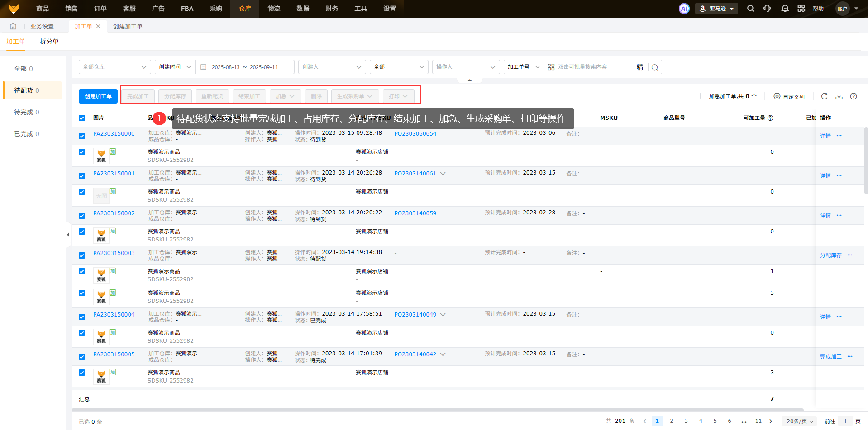The width and height of the screenshot is (868, 430).
Task: Open the AI assistant icon
Action: tap(684, 9)
